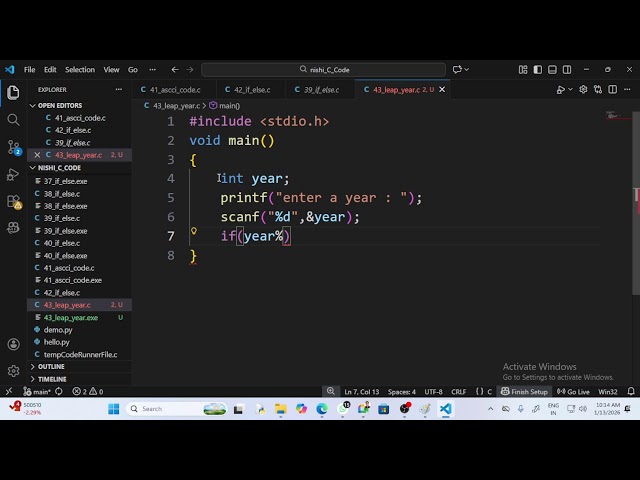
Task: Open the Search view in activity bar
Action: click(x=13, y=120)
